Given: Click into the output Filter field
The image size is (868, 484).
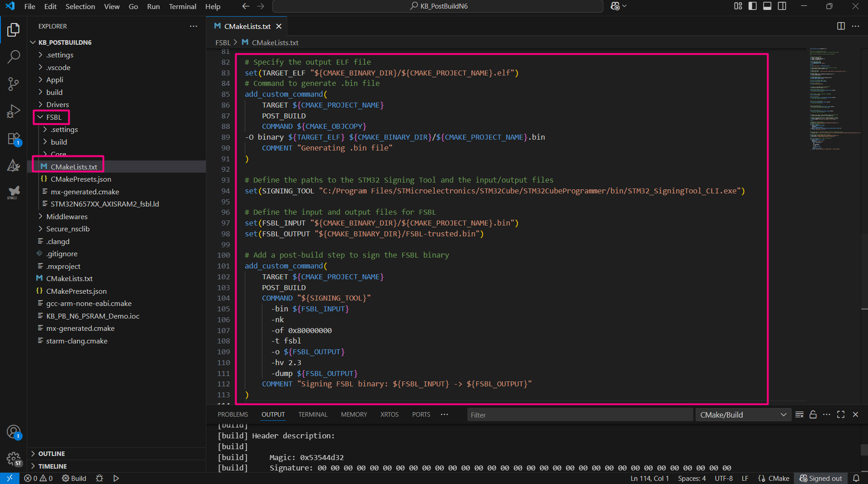Looking at the screenshot, I should pyautogui.click(x=579, y=415).
